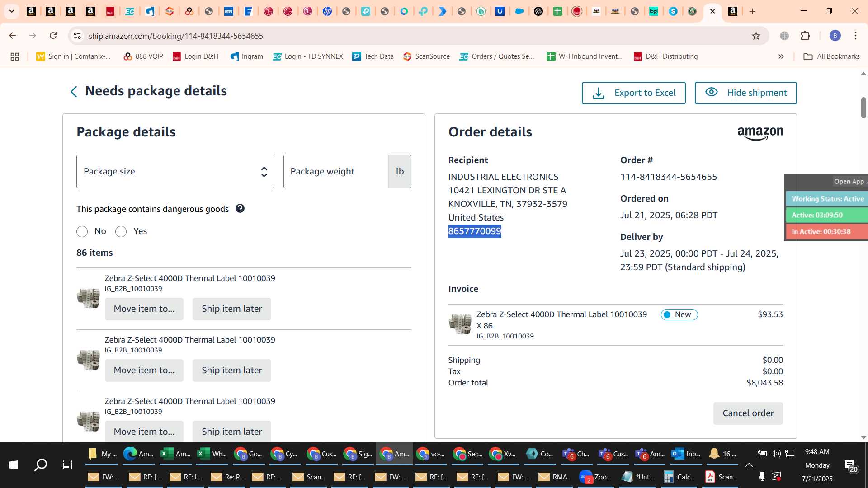Bookmark this page with the star icon
868x488 pixels.
[x=756, y=36]
